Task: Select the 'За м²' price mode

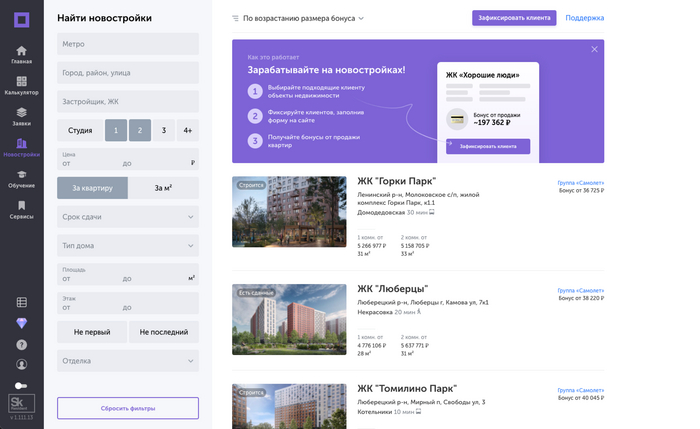Action: (163, 187)
